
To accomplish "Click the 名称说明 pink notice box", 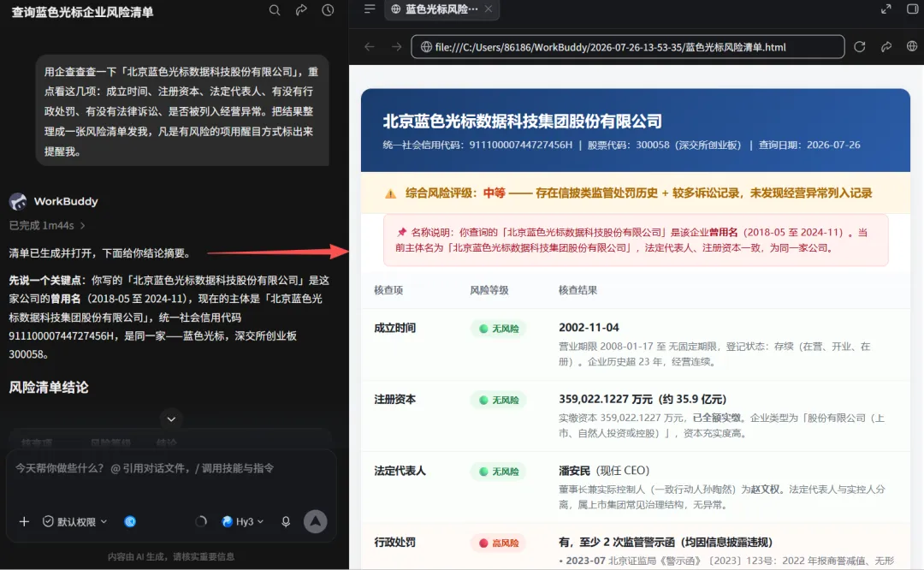I will pos(635,240).
